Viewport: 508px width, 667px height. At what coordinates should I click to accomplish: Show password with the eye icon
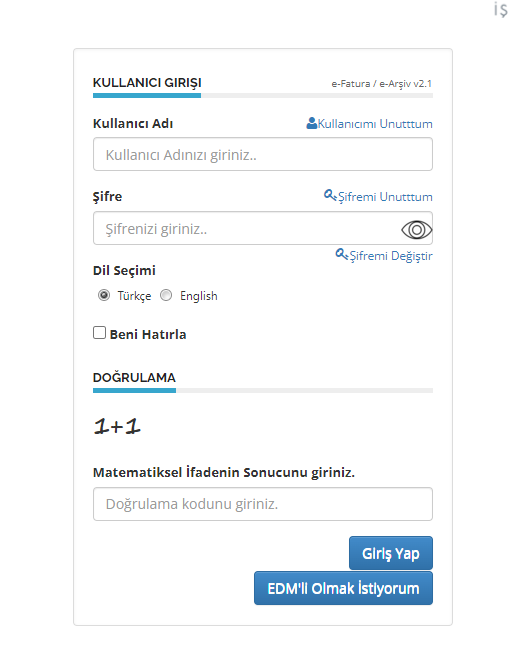point(417,230)
